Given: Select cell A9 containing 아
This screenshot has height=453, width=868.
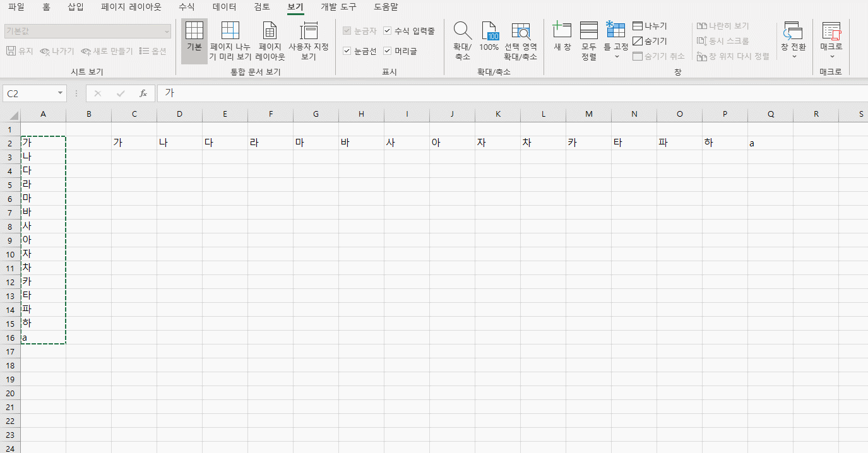Looking at the screenshot, I should click(43, 240).
